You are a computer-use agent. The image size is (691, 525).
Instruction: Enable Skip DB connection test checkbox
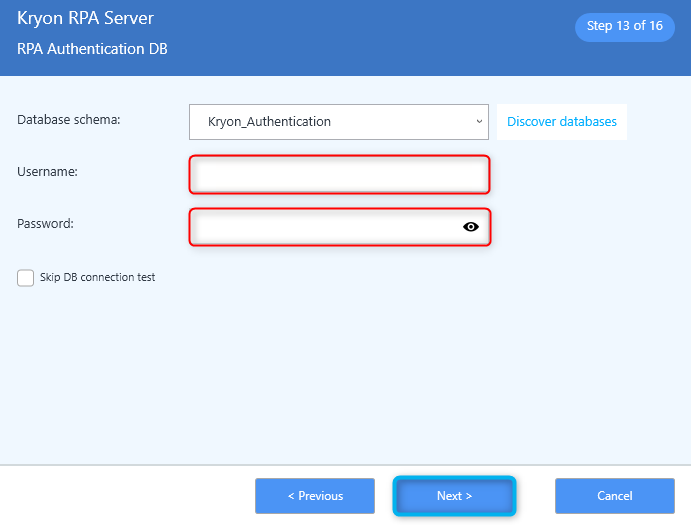(x=26, y=278)
